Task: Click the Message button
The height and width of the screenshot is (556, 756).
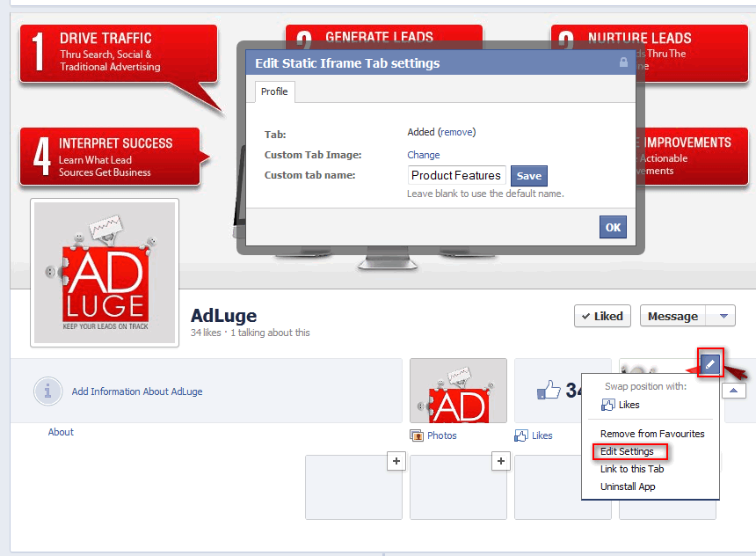Action: 672,316
